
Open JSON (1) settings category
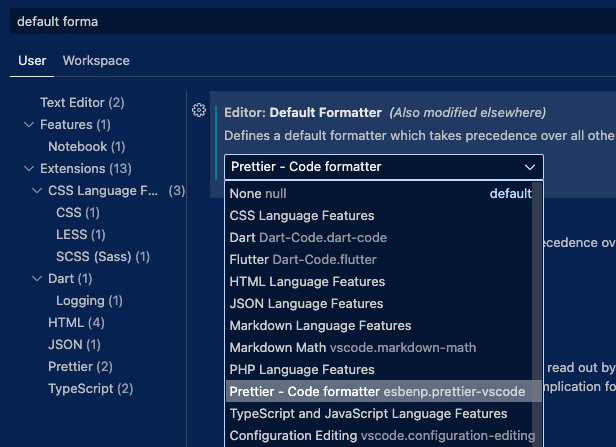click(74, 344)
